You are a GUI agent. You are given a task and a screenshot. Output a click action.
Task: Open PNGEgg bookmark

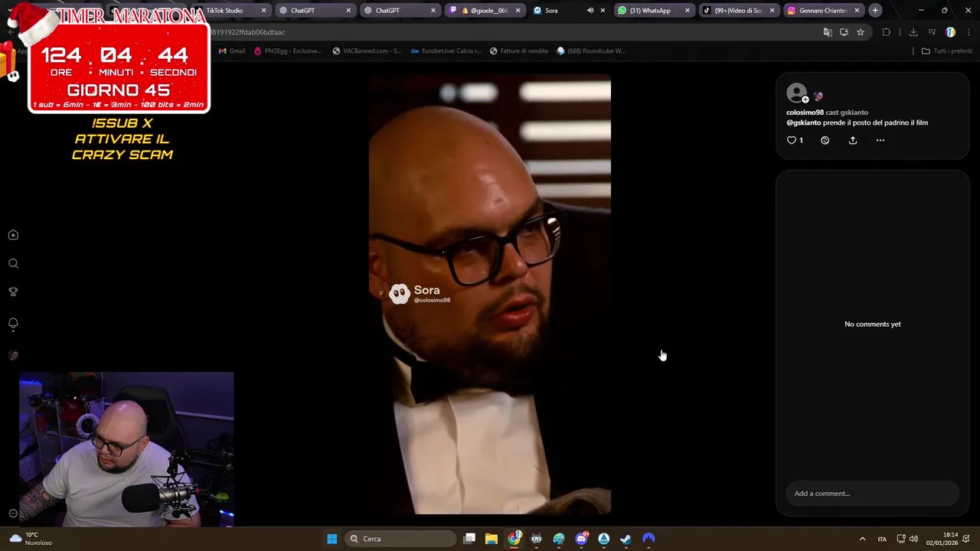287,51
